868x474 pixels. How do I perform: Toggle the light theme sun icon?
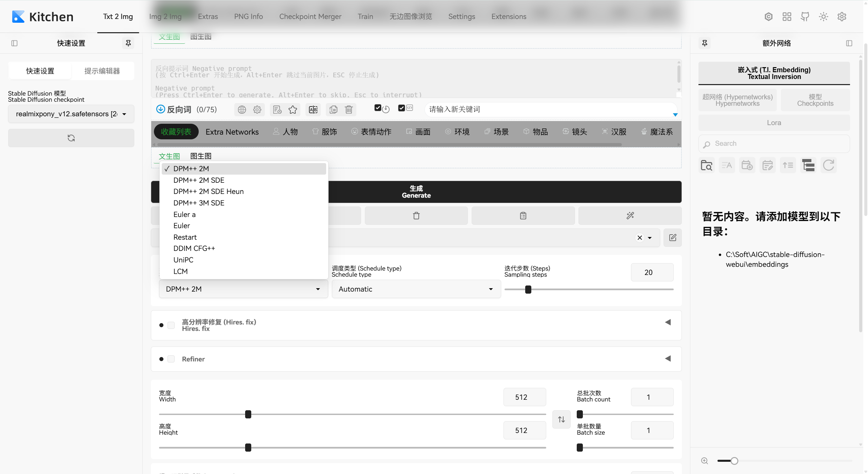click(823, 17)
